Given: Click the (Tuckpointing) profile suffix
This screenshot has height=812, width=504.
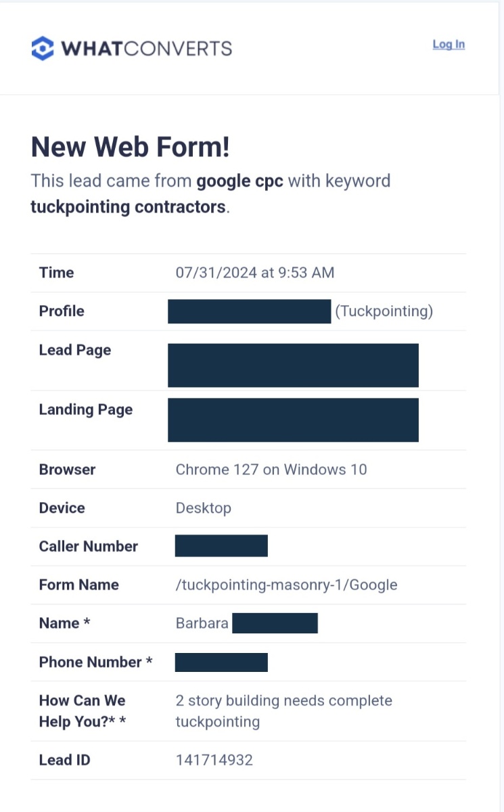Looking at the screenshot, I should pos(384,311).
